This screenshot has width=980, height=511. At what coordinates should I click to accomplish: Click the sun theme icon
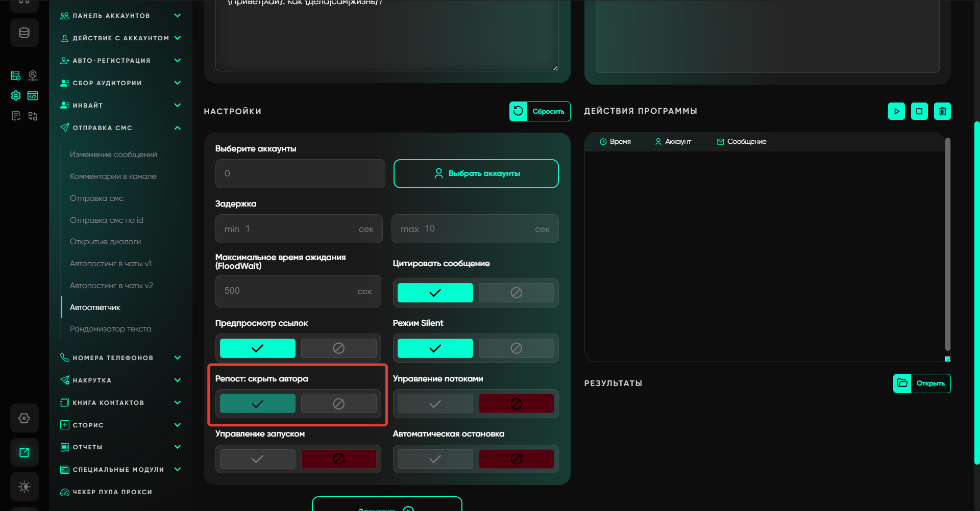[24, 487]
